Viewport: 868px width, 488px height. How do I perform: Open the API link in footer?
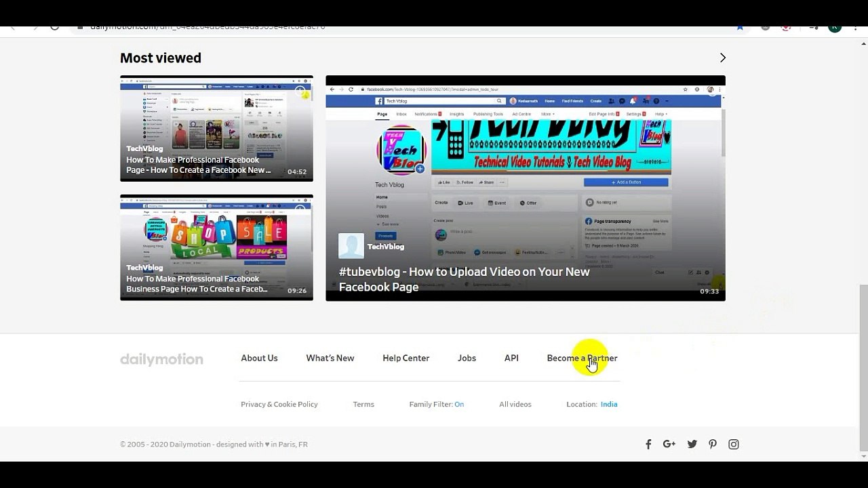[511, 358]
